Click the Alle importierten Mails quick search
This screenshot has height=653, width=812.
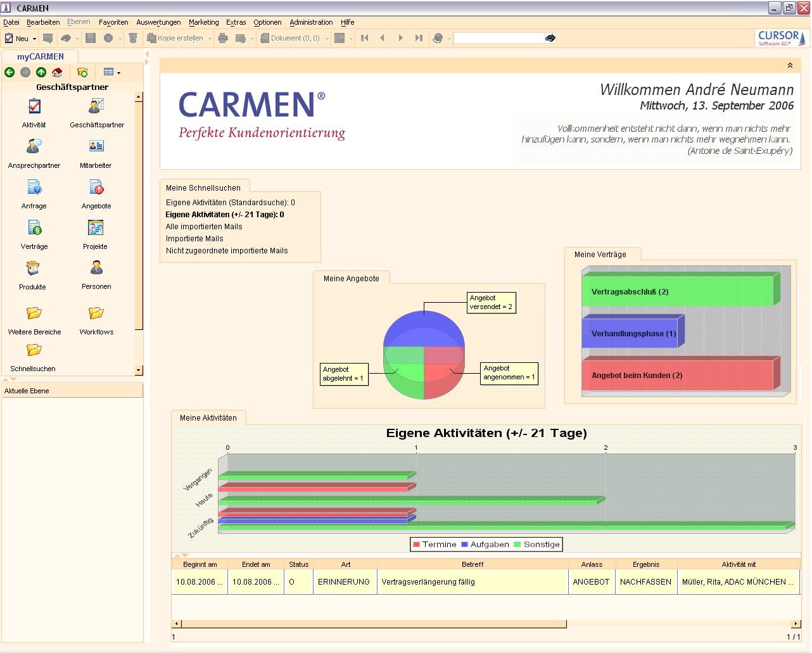click(x=204, y=227)
